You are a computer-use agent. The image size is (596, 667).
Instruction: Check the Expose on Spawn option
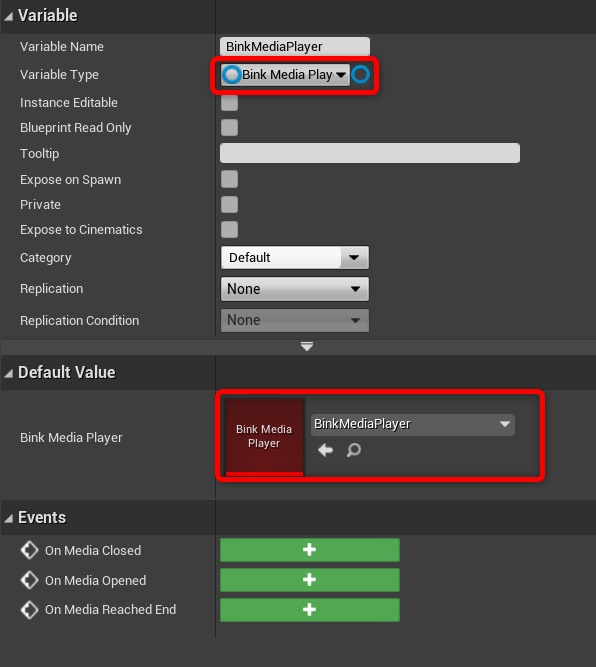[229, 179]
